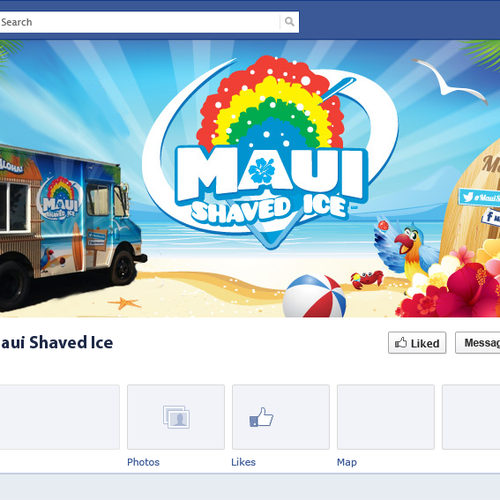The image size is (500, 500).
Task: Open the leftmost empty tile box
Action: [60, 417]
